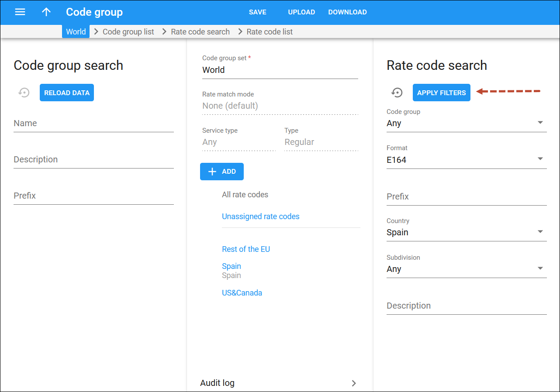Viewport: 560px width, 392px height.
Task: Go to Rate code list breadcrumb
Action: (x=270, y=32)
